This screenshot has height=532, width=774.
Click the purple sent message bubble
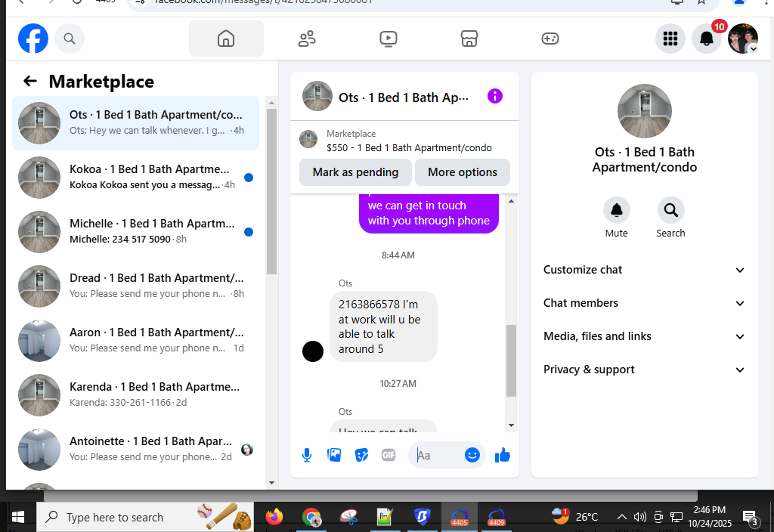coord(429,213)
